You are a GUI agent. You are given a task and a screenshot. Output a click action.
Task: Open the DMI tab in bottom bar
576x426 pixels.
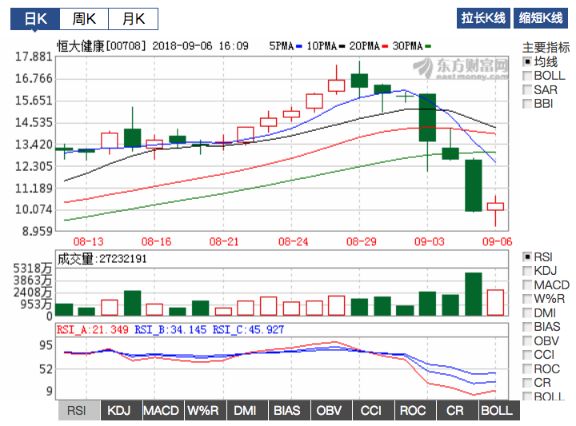247,410
